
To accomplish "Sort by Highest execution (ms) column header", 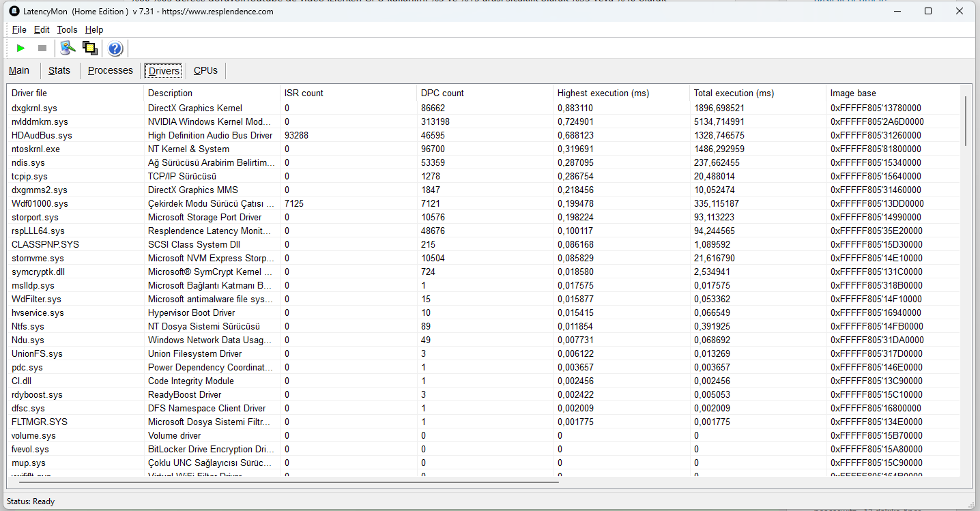I will click(621, 93).
